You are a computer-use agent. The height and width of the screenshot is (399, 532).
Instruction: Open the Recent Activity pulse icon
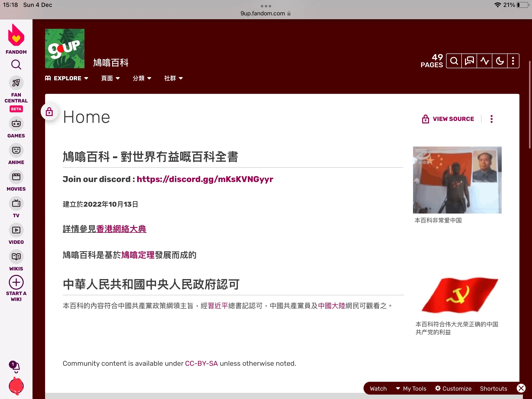[484, 61]
